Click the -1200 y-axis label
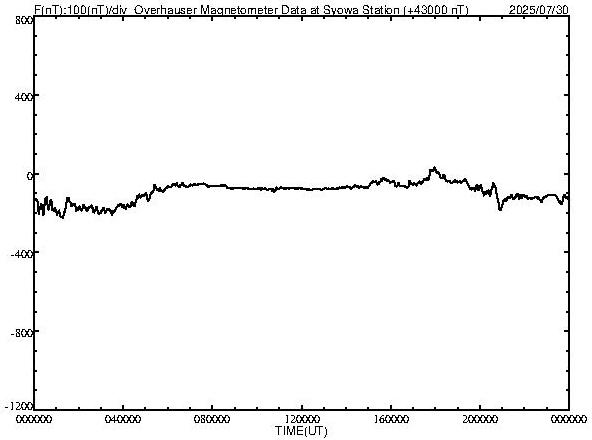 [19, 406]
